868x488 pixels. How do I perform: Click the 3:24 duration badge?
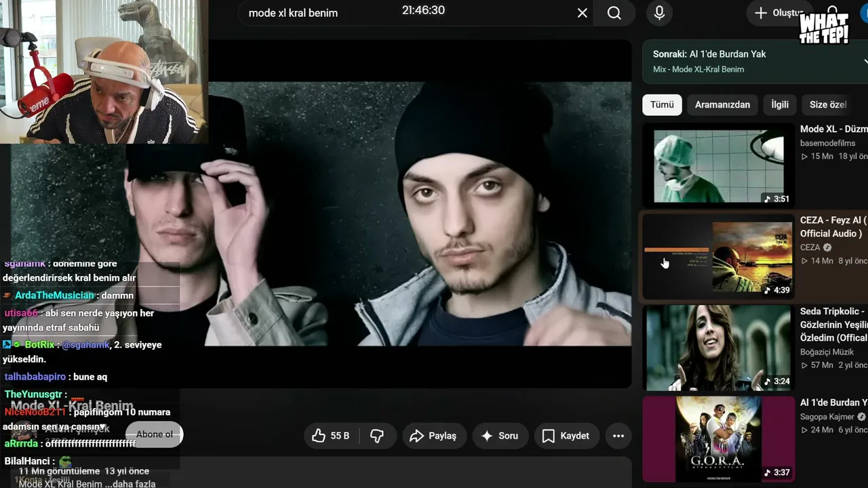coord(777,382)
